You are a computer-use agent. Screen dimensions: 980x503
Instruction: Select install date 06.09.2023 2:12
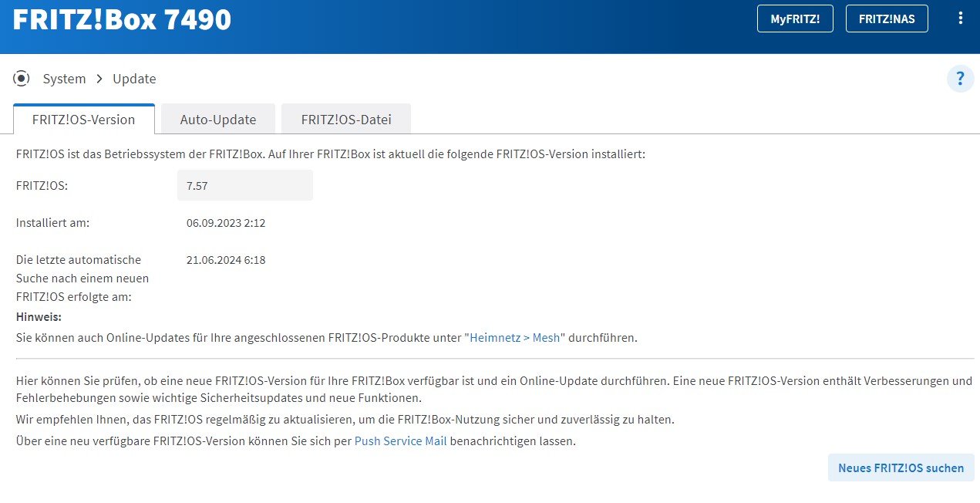pyautogui.click(x=226, y=223)
